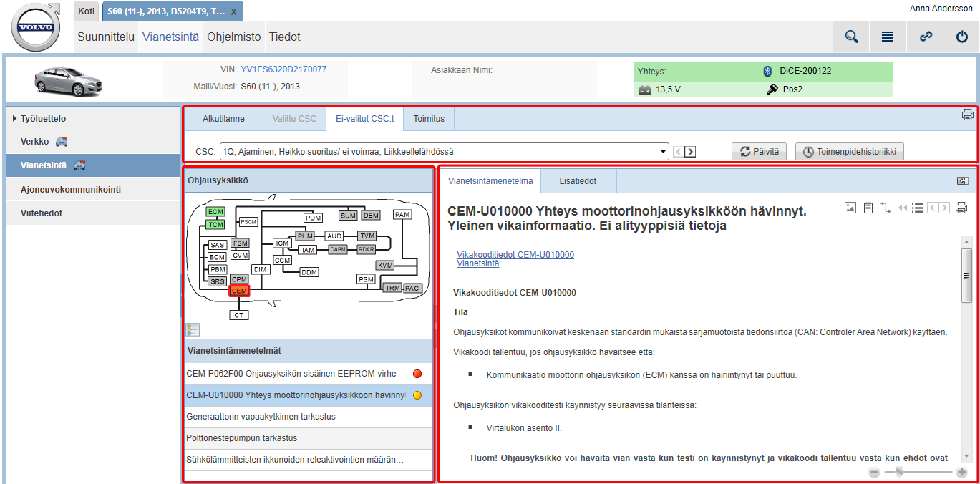Open the legend icon below control unit diagram
Screen dimensions: 980x484
pos(193,330)
